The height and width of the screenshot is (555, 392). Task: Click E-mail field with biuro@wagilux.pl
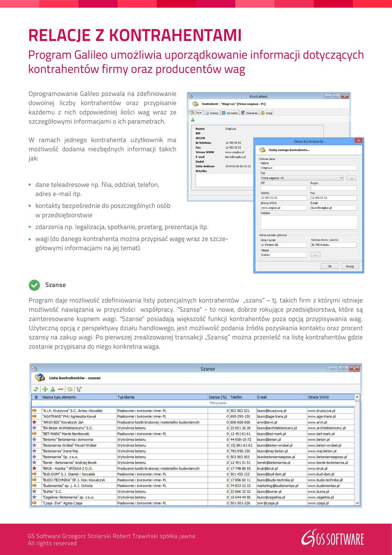point(334,208)
